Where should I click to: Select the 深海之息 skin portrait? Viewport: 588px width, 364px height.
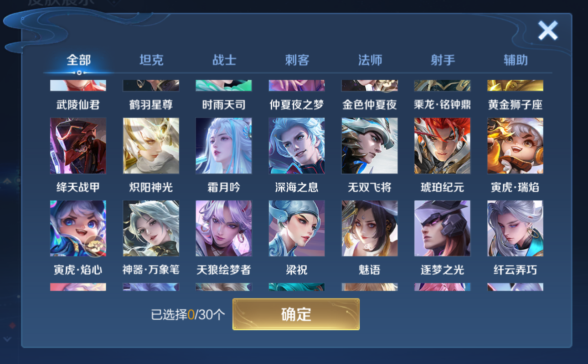[297, 146]
